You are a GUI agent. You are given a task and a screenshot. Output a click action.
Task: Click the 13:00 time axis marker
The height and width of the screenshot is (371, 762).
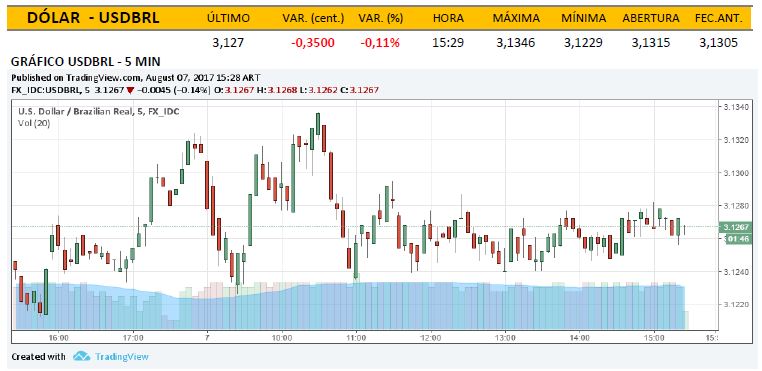pyautogui.click(x=505, y=337)
